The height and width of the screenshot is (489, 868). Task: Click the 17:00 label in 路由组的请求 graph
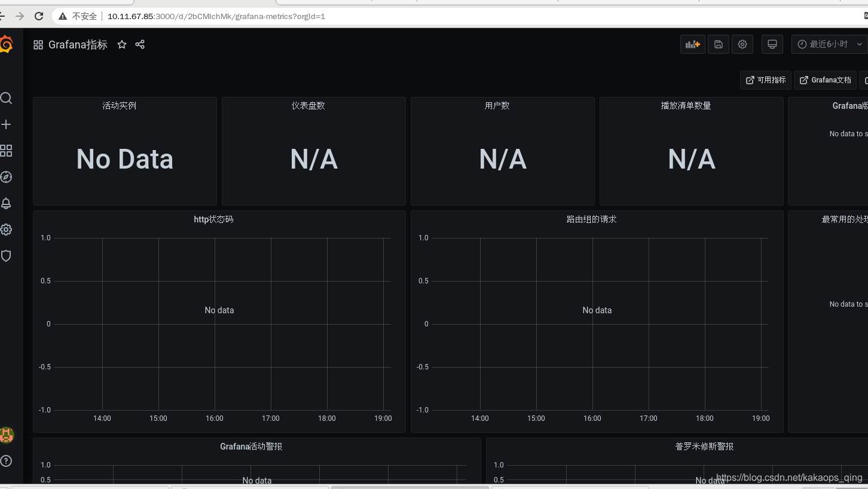pos(649,418)
